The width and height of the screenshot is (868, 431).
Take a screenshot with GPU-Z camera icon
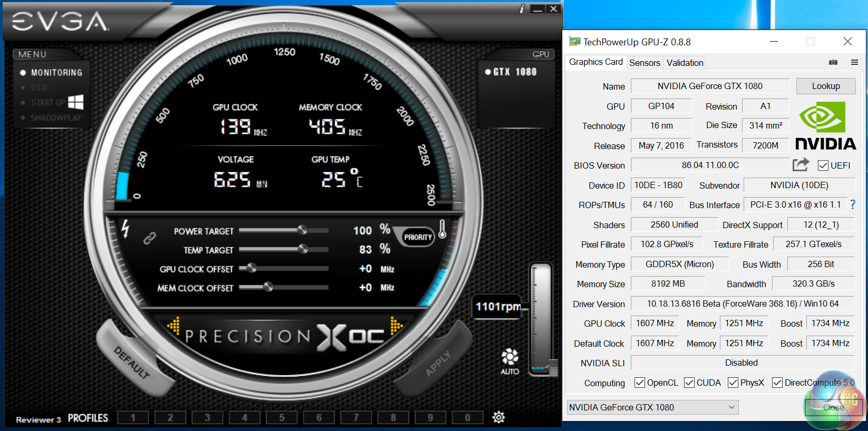pos(833,62)
